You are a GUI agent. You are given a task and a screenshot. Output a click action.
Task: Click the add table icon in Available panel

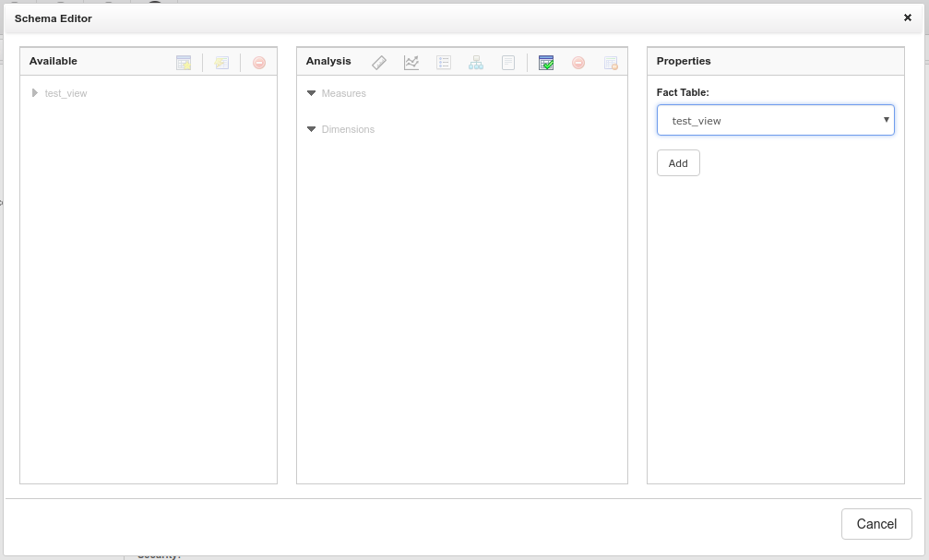[x=184, y=63]
